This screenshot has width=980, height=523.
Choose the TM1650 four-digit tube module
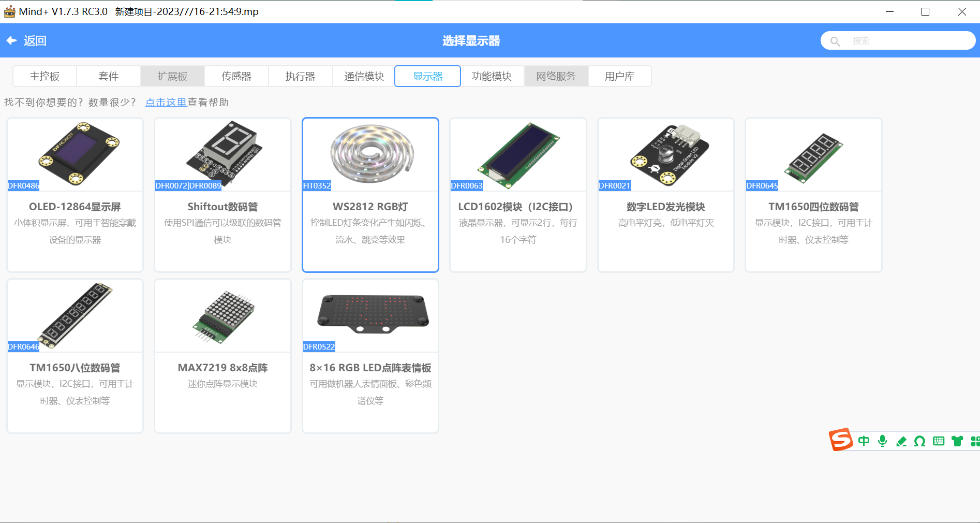(813, 195)
